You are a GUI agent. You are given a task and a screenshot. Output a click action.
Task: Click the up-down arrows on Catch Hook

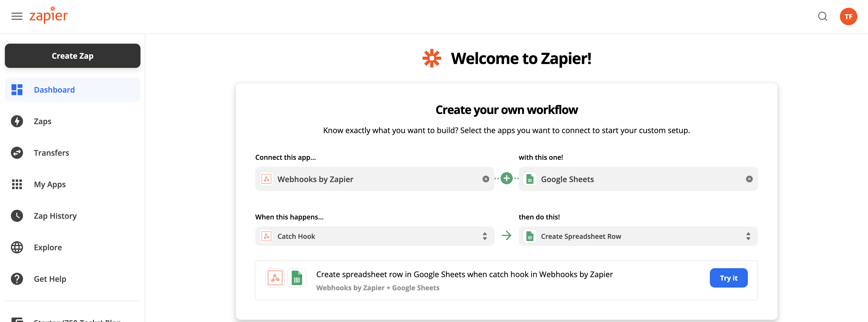pyautogui.click(x=485, y=236)
